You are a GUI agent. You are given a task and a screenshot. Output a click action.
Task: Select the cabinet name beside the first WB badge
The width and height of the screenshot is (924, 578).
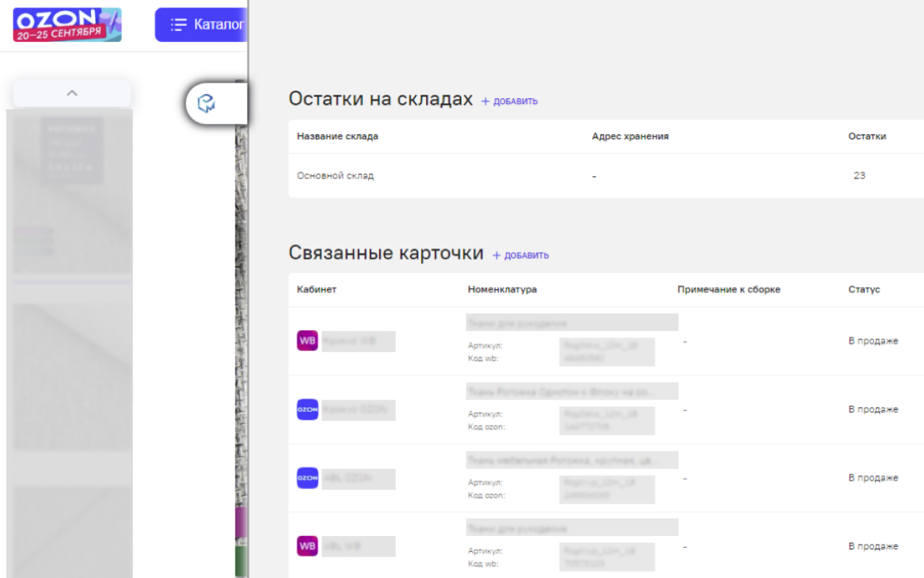click(x=358, y=340)
